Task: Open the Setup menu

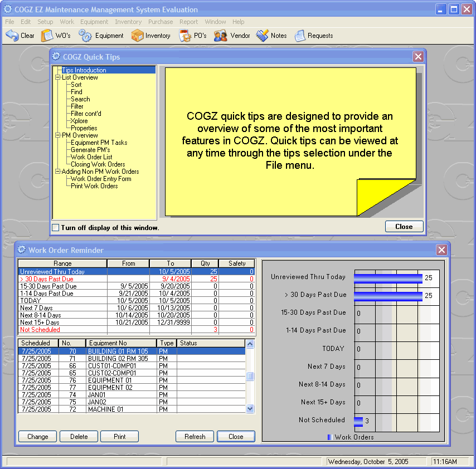Action: tap(45, 22)
